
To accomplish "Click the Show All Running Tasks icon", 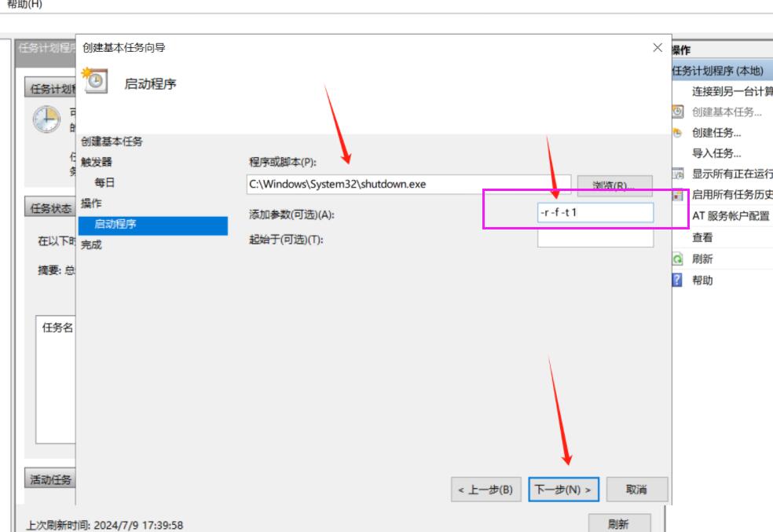I will coord(678,174).
